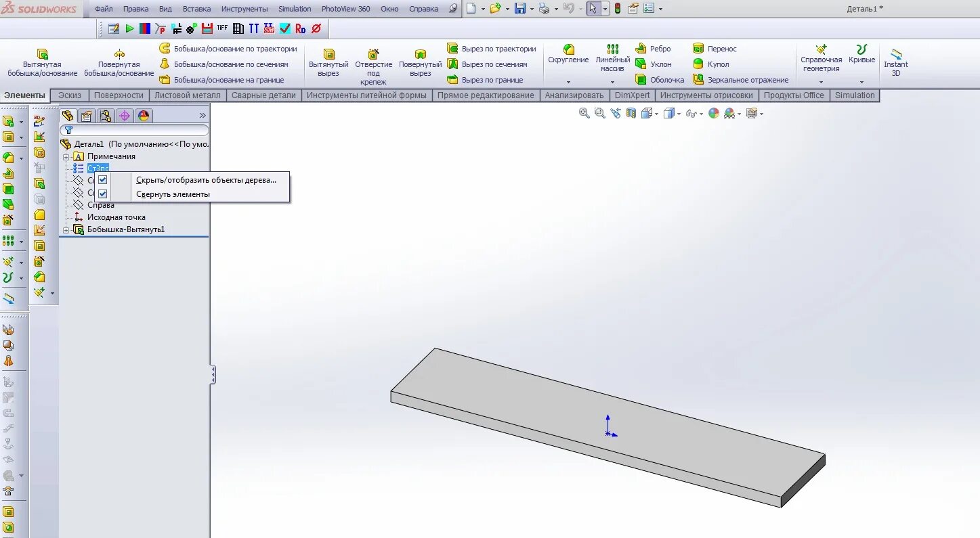Click the Отверстие под крепеж tool
The width and height of the screenshot is (980, 538).
point(375,61)
